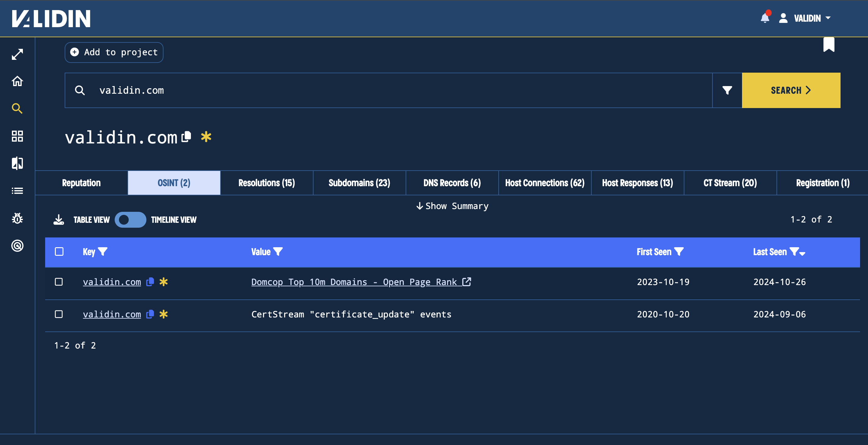
Task: Open the search sidebar icon
Action: click(17, 109)
